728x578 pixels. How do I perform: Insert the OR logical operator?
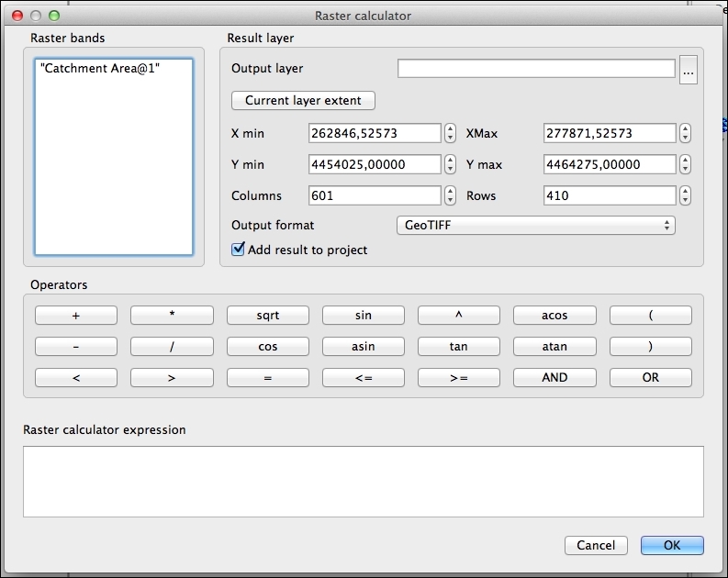[x=650, y=378]
